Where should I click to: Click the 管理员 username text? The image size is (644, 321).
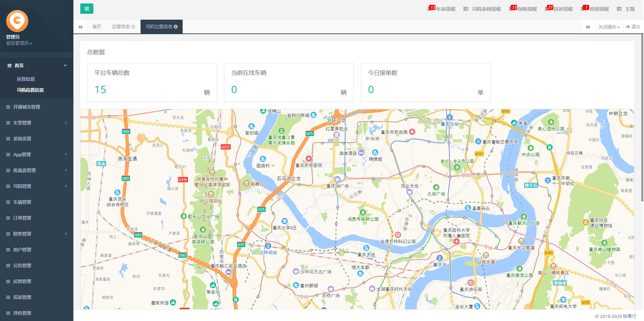13,37
